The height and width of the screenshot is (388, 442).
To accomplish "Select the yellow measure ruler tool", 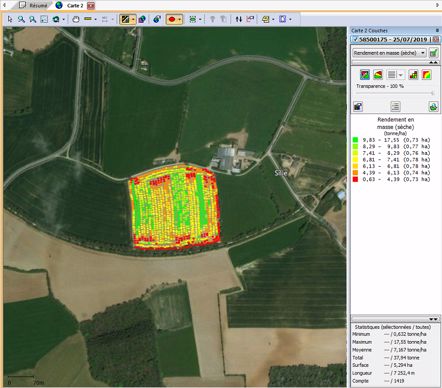I will point(88,19).
